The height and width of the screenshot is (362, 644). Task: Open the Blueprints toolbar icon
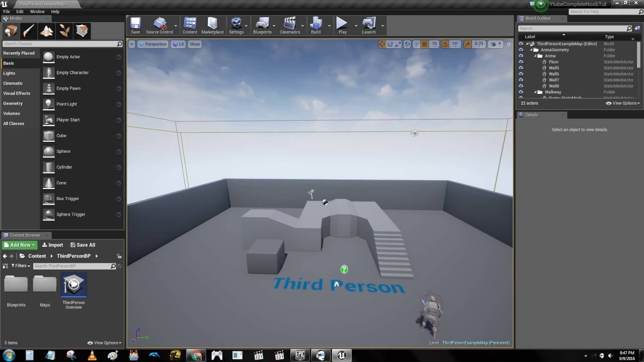click(262, 26)
